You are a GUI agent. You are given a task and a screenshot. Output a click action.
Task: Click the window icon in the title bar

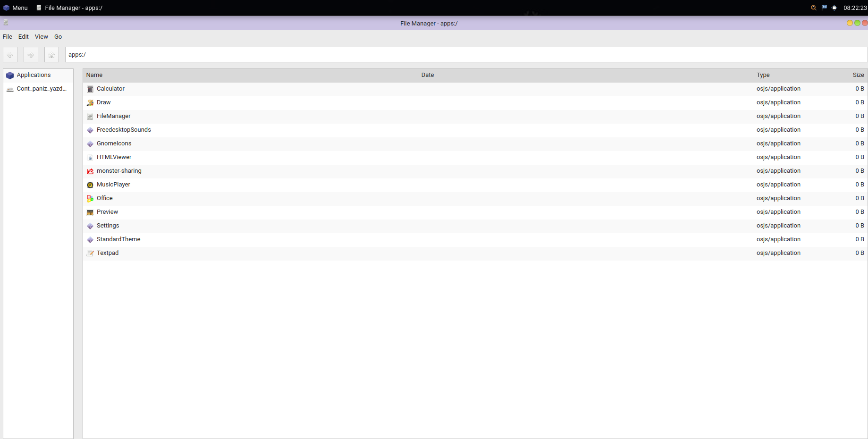[6, 23]
